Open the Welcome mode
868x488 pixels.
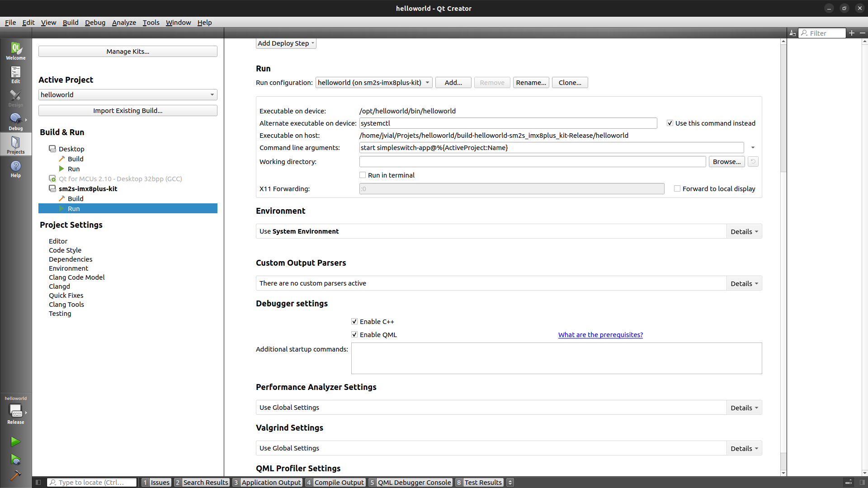click(15, 51)
